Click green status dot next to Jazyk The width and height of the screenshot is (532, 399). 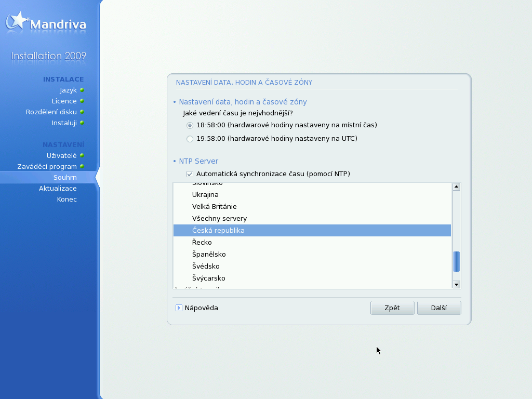click(x=82, y=90)
